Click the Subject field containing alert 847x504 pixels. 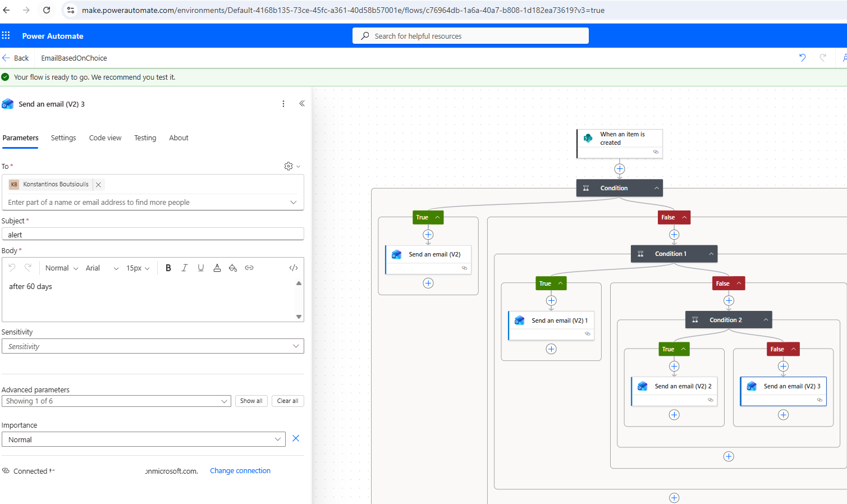pos(153,235)
